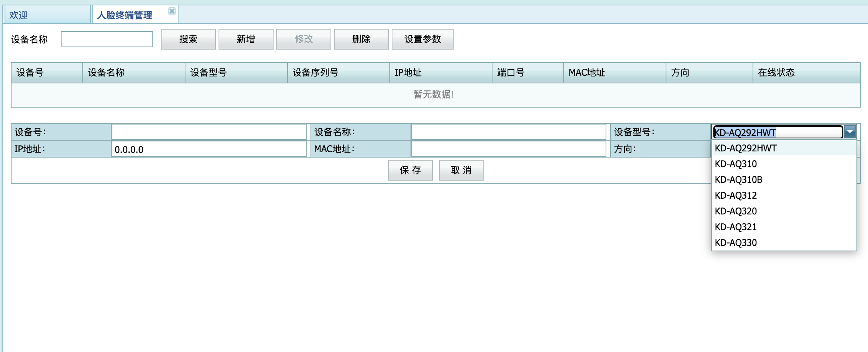Click the 设备型号 column header
Viewport: 868px width, 352px height.
click(x=236, y=73)
